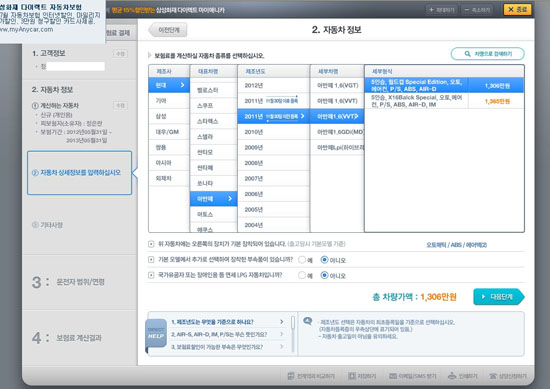Open ③ 기타사항 in the sidebar
Screen dimensions: 550x389
[x=47, y=225]
